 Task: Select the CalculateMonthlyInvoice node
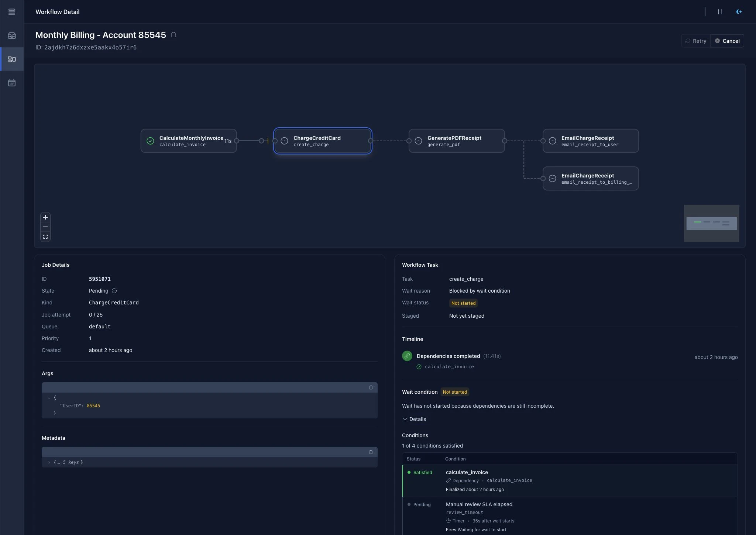[189, 141]
